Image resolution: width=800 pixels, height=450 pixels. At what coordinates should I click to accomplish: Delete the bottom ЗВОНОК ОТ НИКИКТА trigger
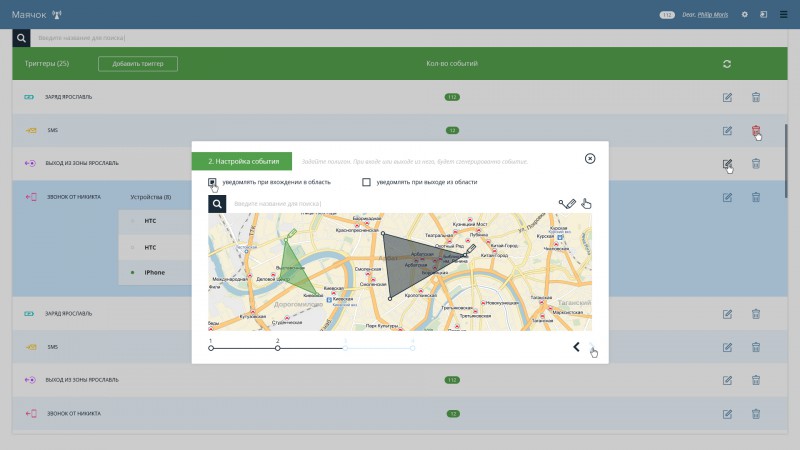point(756,414)
